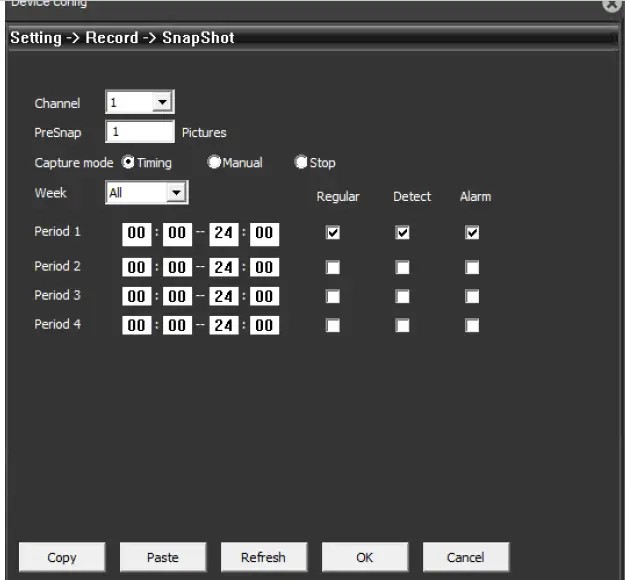
Task: Click Period 1 start minute field
Action: [177, 234]
